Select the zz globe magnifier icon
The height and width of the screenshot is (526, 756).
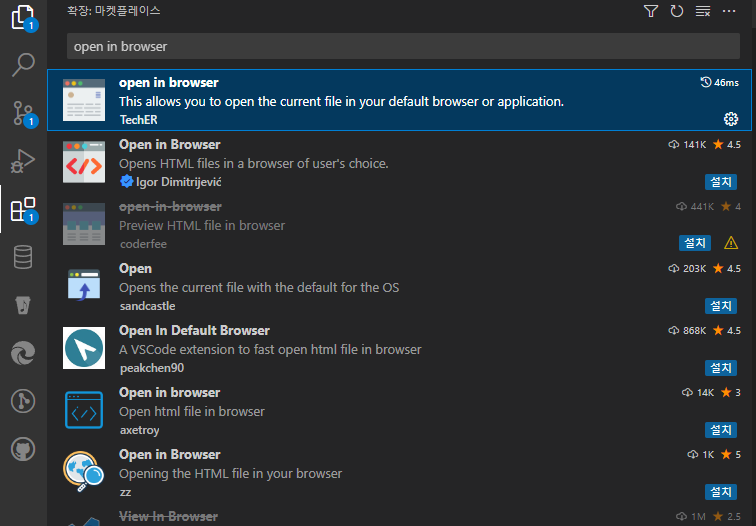click(x=84, y=472)
